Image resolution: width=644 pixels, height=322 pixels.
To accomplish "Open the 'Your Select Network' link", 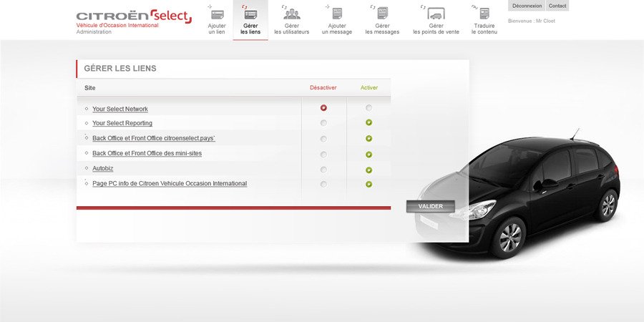I will point(120,109).
